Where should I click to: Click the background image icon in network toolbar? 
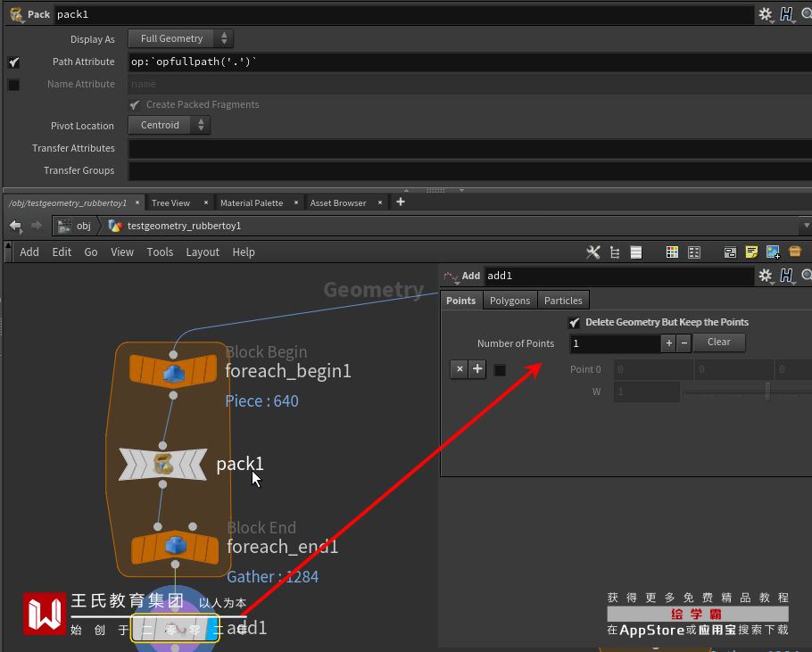[x=773, y=252]
